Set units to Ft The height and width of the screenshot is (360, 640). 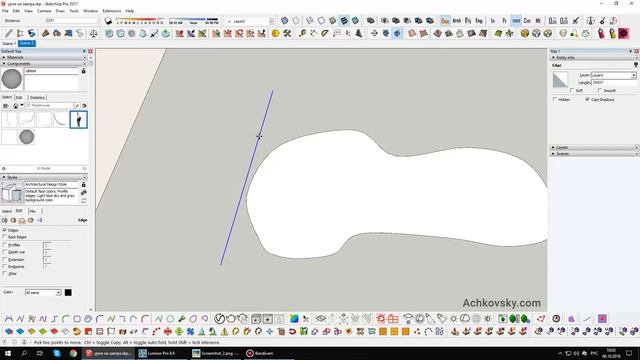(504, 20)
